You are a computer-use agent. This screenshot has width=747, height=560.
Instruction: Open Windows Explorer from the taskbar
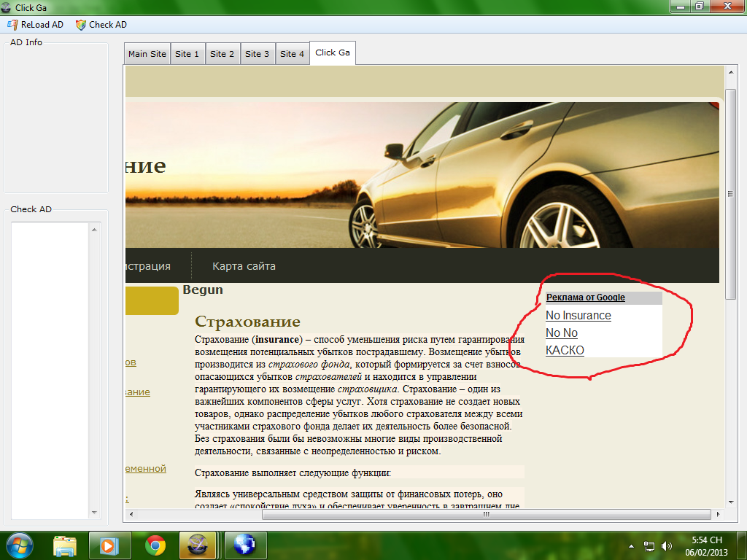click(x=65, y=545)
